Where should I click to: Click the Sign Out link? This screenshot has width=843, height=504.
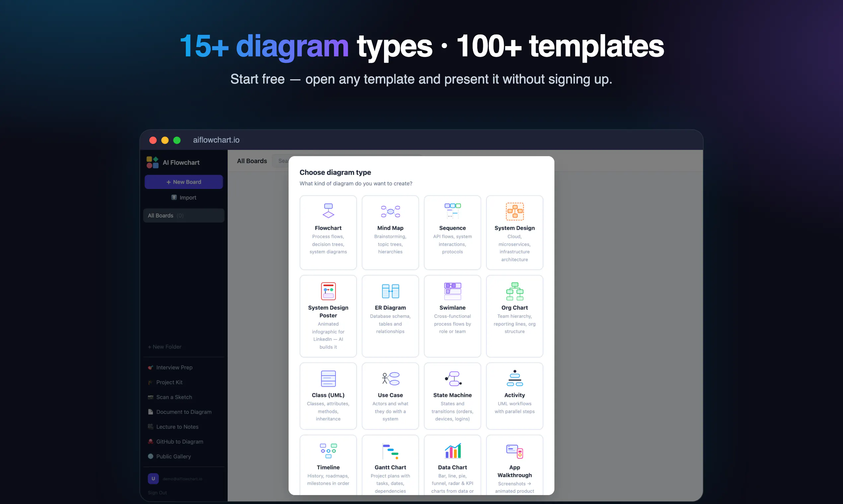tap(157, 493)
